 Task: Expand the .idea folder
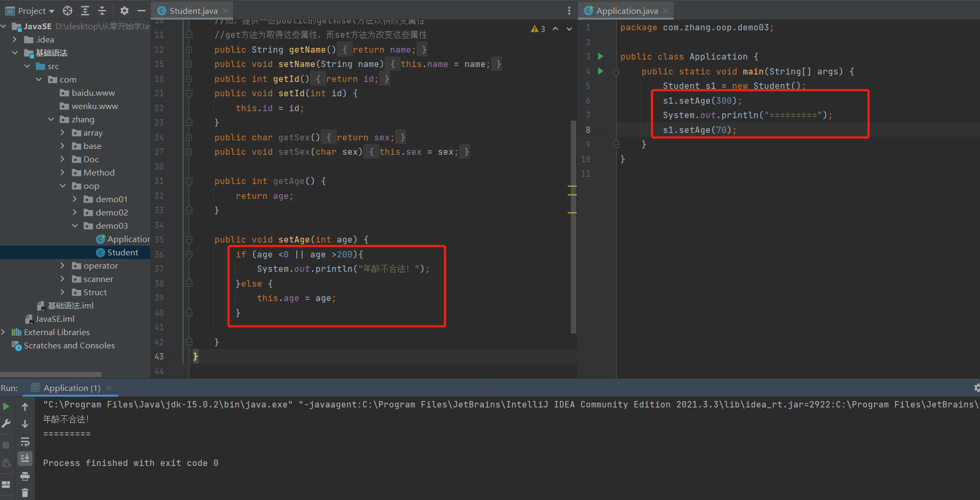tap(14, 39)
